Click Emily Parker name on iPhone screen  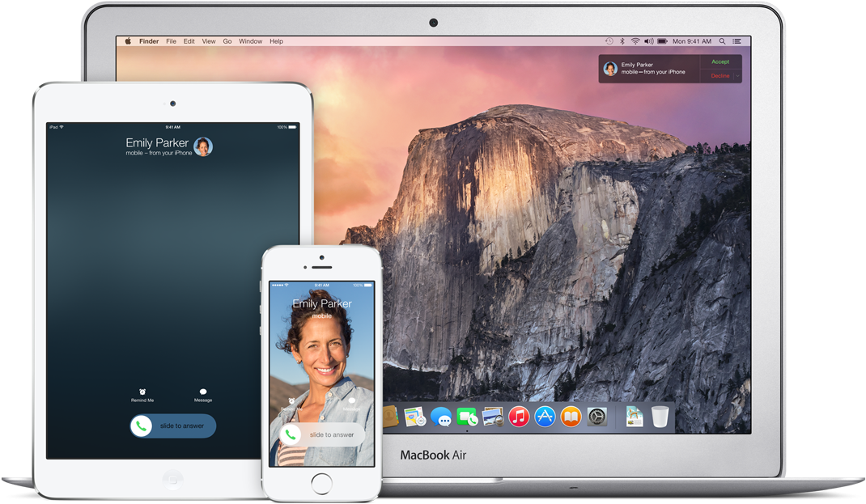point(322,303)
